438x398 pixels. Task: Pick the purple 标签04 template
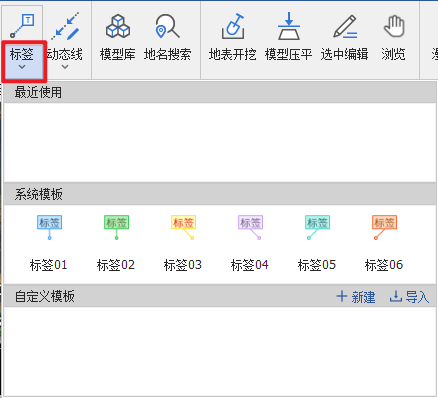tap(250, 243)
